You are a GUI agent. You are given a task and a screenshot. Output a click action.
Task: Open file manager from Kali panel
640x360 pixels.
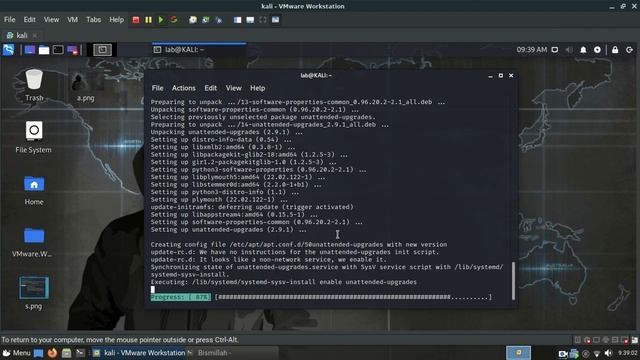pyautogui.click(x=44, y=50)
